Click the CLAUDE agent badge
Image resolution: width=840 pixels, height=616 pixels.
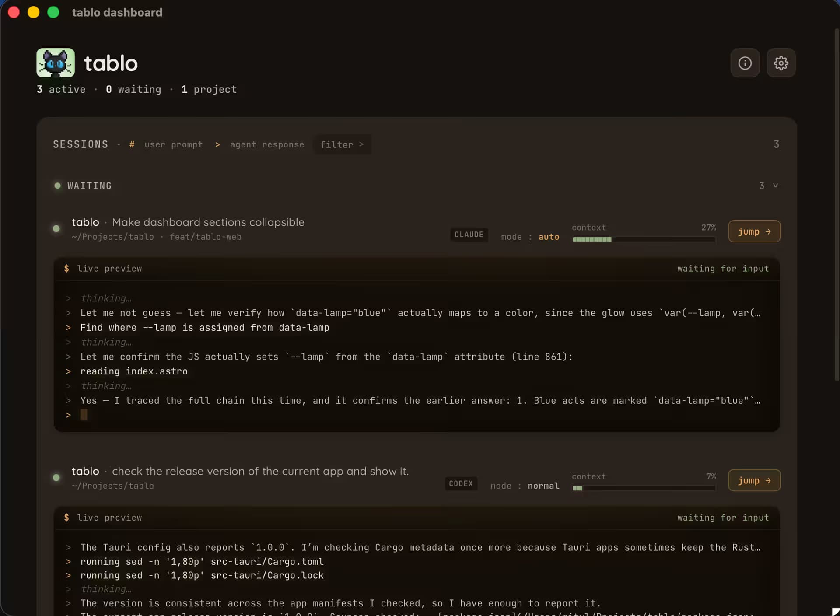469,234
